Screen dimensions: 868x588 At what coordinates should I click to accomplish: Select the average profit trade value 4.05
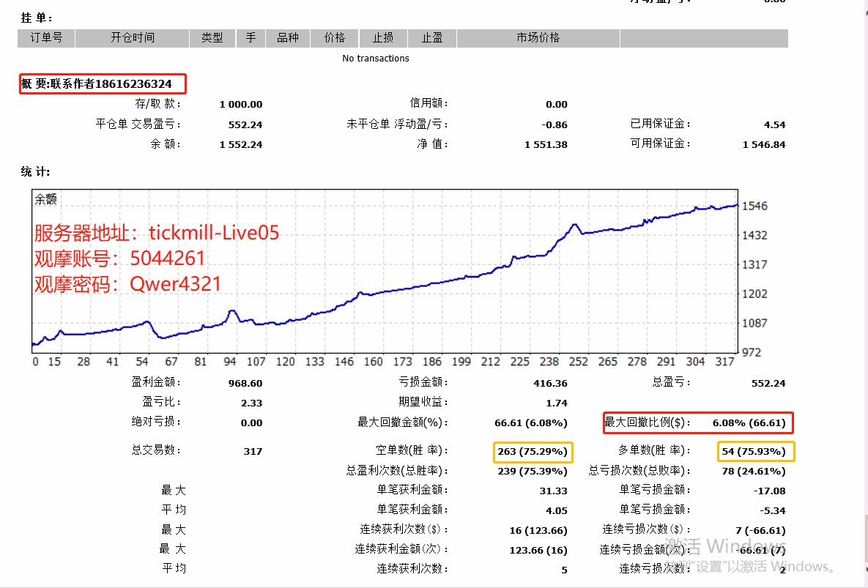click(557, 510)
